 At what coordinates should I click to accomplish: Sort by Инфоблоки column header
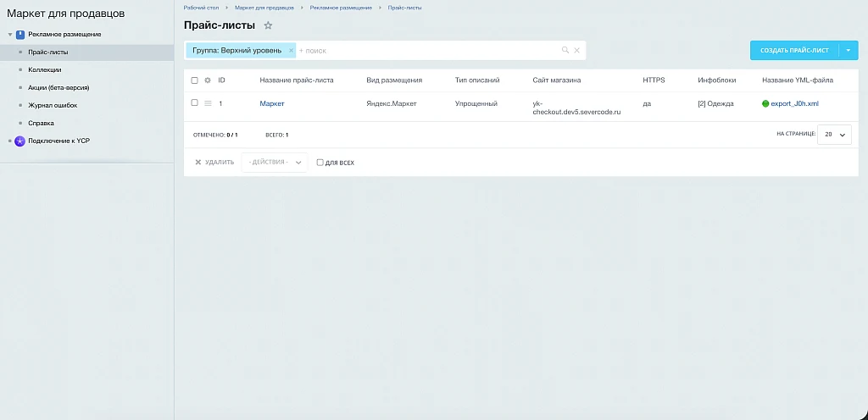717,80
